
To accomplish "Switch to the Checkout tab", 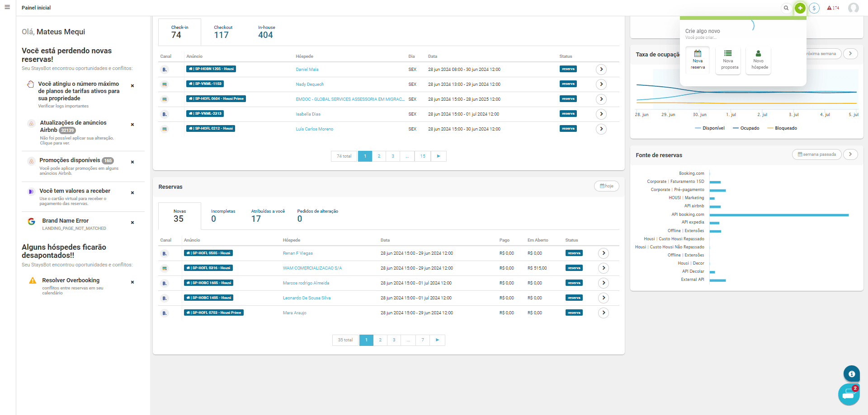I will [x=223, y=32].
